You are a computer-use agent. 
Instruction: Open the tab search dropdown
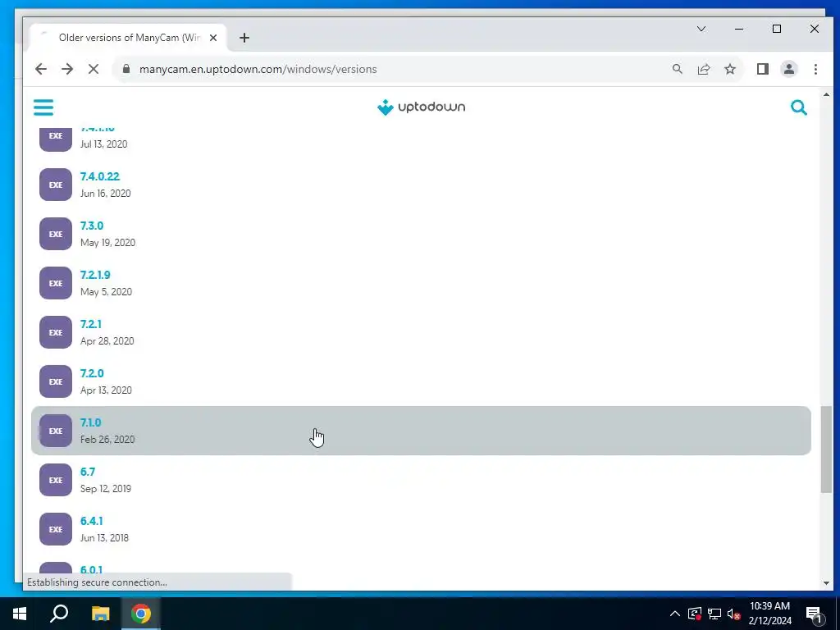pos(701,29)
